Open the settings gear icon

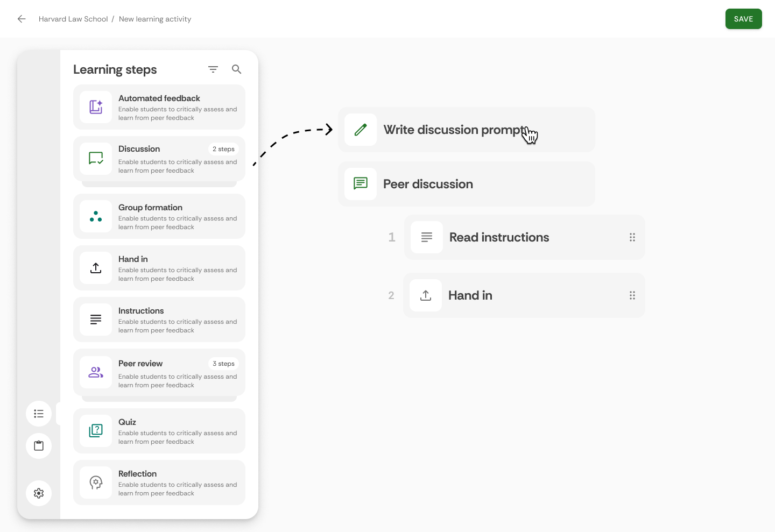(39, 493)
